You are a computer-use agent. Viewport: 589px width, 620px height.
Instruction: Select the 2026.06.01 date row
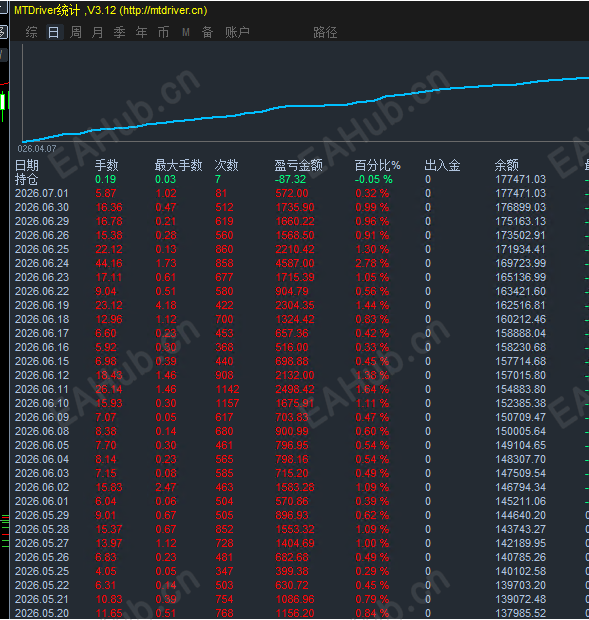pos(42,501)
